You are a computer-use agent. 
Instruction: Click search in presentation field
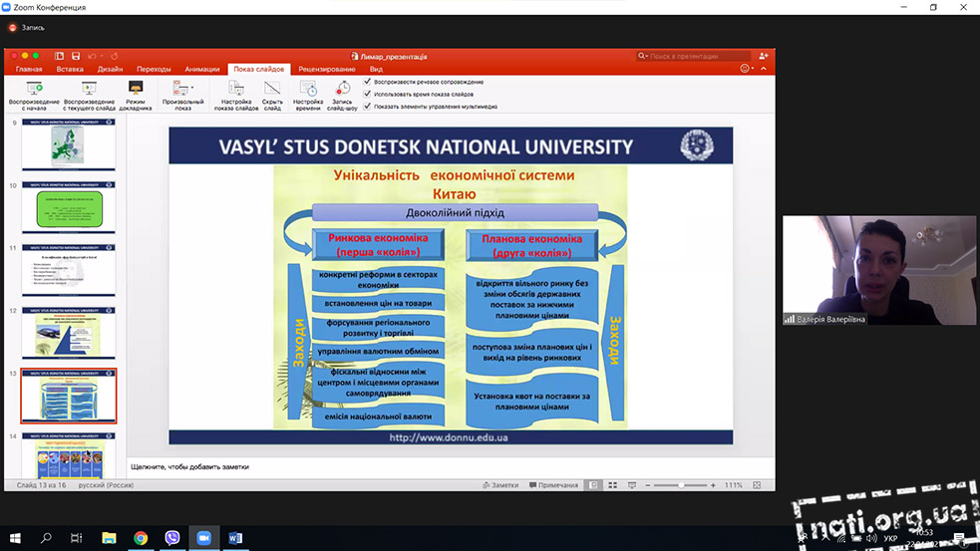[x=693, y=56]
